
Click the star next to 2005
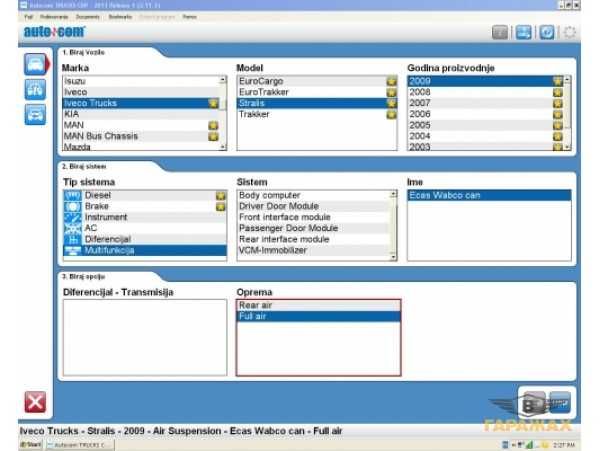pos(558,125)
